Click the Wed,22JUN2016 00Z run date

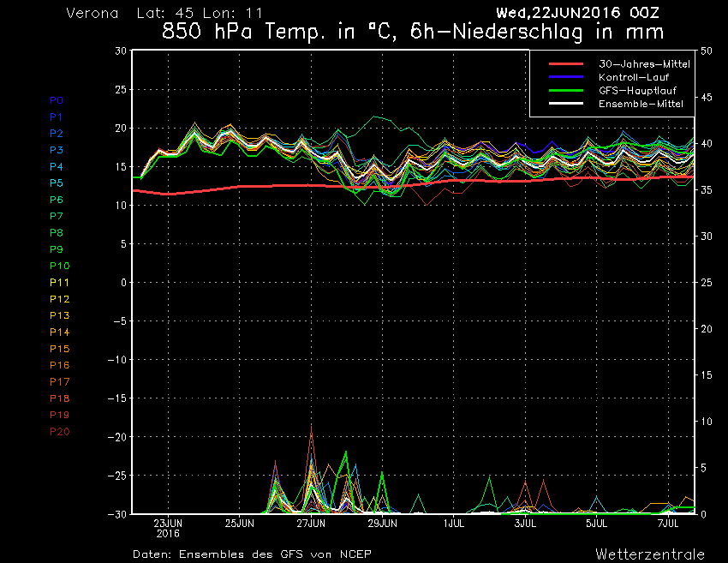577,13
